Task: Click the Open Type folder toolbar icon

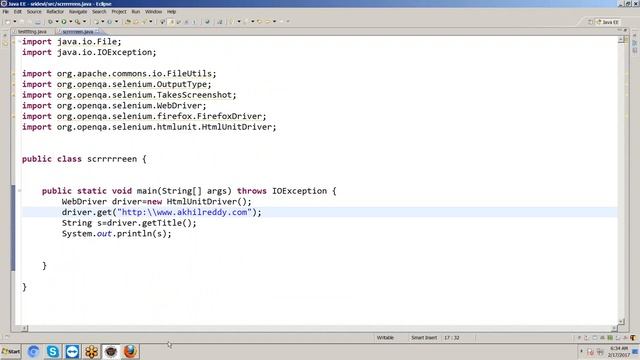Action: (x=128, y=22)
